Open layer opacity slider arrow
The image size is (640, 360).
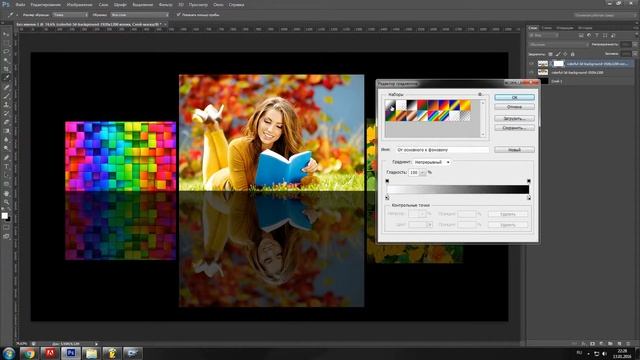(634, 44)
